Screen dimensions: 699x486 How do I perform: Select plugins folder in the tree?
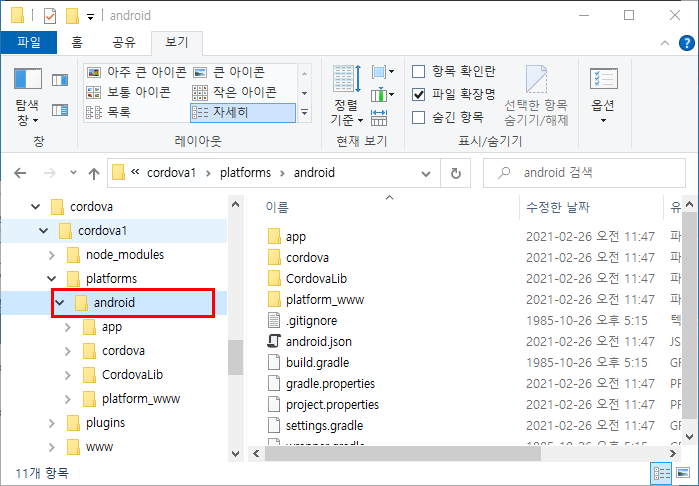pyautogui.click(x=105, y=423)
